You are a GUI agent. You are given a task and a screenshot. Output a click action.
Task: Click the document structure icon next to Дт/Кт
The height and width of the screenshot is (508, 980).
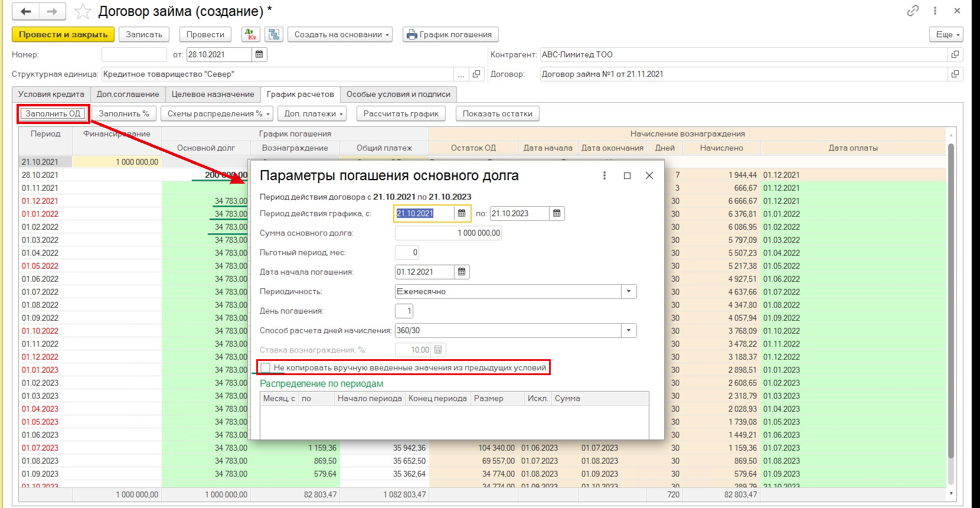pos(274,34)
